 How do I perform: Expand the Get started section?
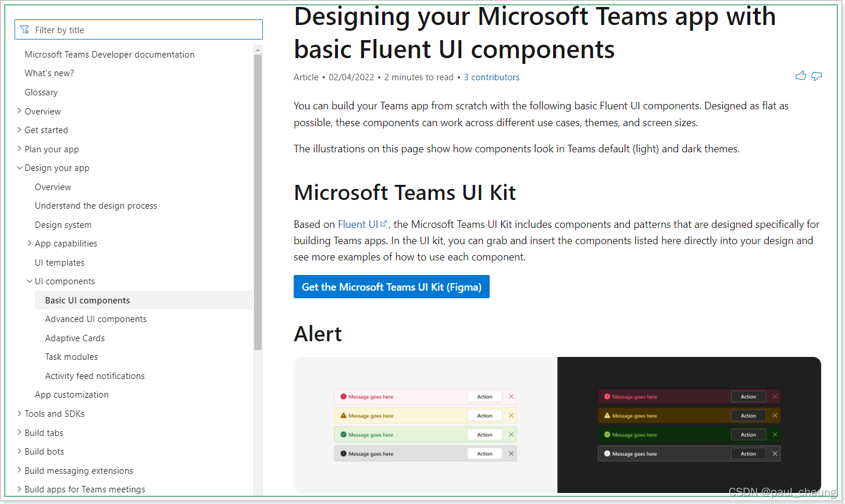19,130
